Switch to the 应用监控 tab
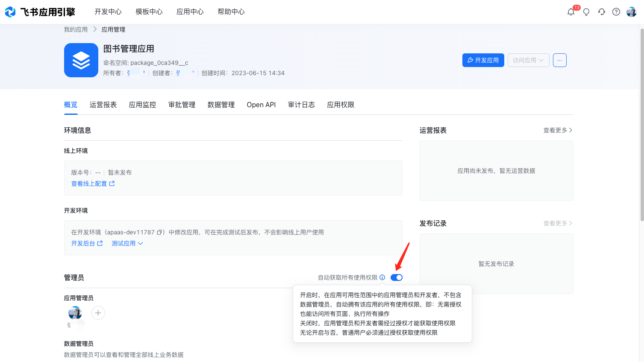This screenshot has width=644, height=362. click(142, 105)
